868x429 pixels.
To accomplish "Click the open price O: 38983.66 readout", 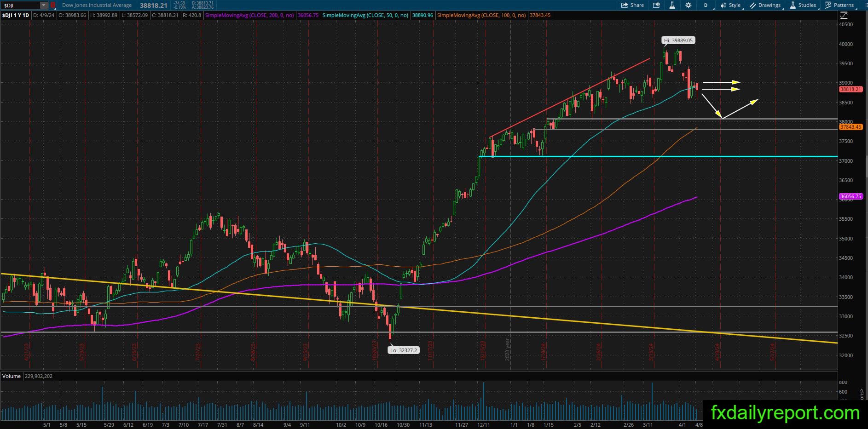I will (73, 15).
